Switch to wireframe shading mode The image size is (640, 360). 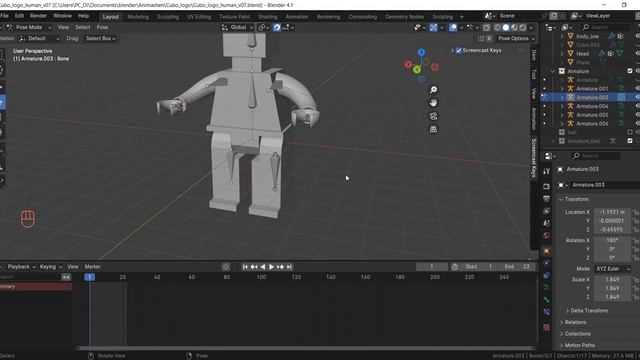(x=497, y=27)
